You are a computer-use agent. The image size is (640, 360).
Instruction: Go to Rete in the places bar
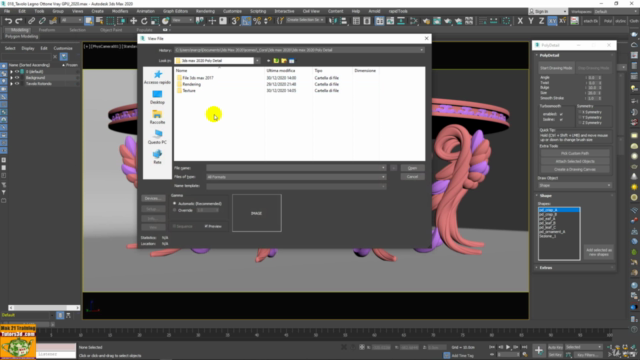(x=157, y=157)
